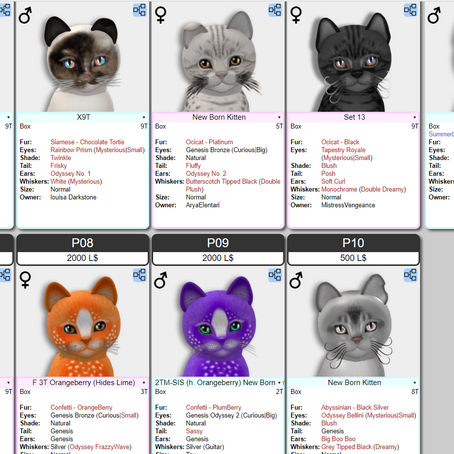454x454 pixels.
Task: Click the X9T cat name
Action: 83,117
